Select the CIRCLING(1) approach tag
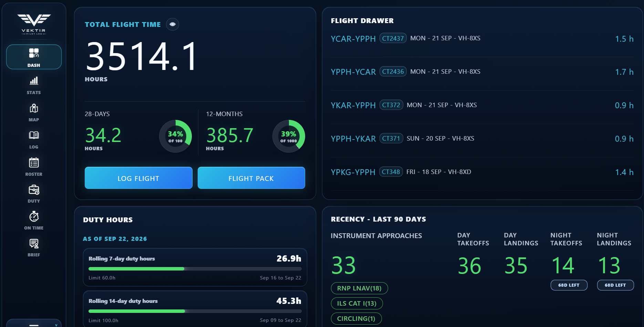This screenshot has height=327, width=644. click(x=356, y=319)
